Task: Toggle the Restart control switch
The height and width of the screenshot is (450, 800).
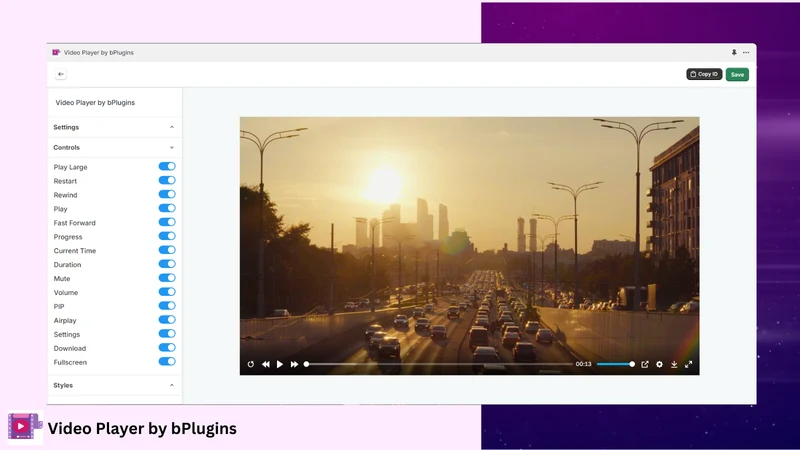Action: tap(167, 180)
